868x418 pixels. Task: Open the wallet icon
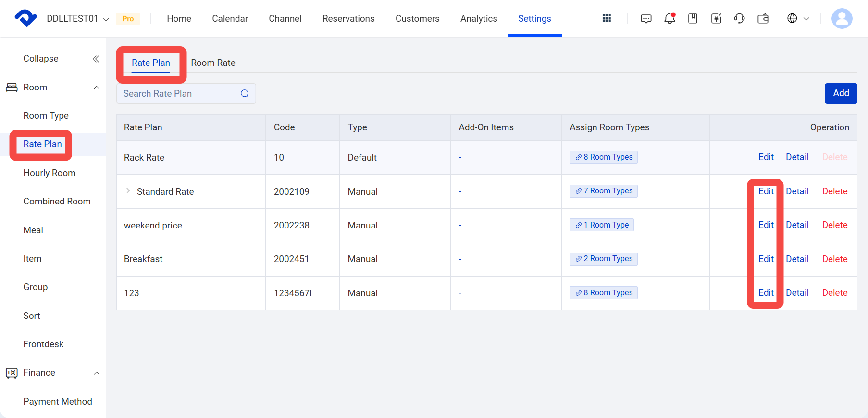click(x=763, y=18)
